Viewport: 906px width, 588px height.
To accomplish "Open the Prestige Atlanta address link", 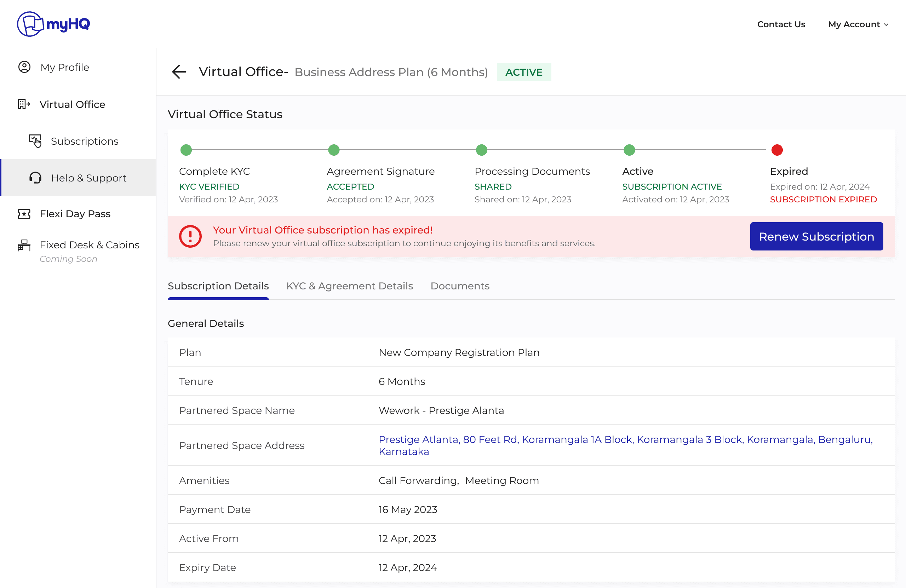I will [625, 445].
